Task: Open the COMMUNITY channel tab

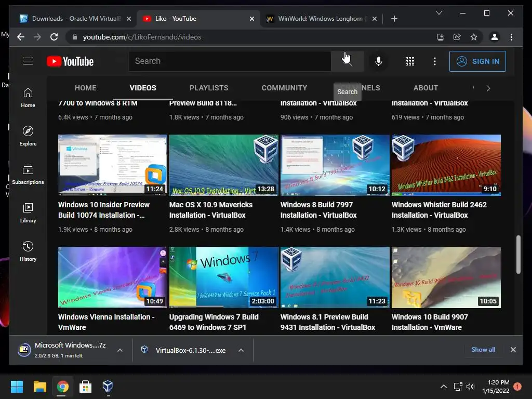Action: point(284,88)
